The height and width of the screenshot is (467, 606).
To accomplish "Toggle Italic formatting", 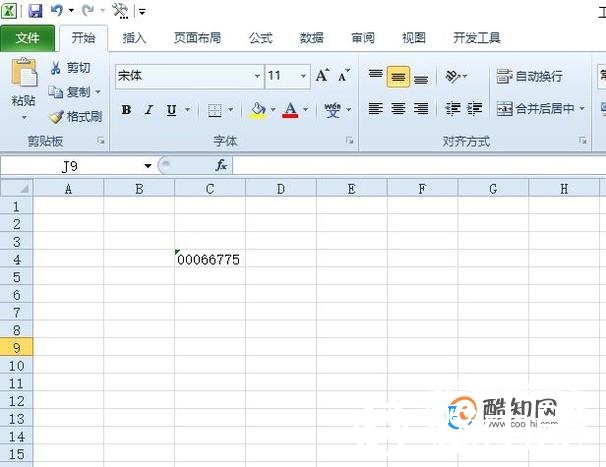I will (x=149, y=110).
